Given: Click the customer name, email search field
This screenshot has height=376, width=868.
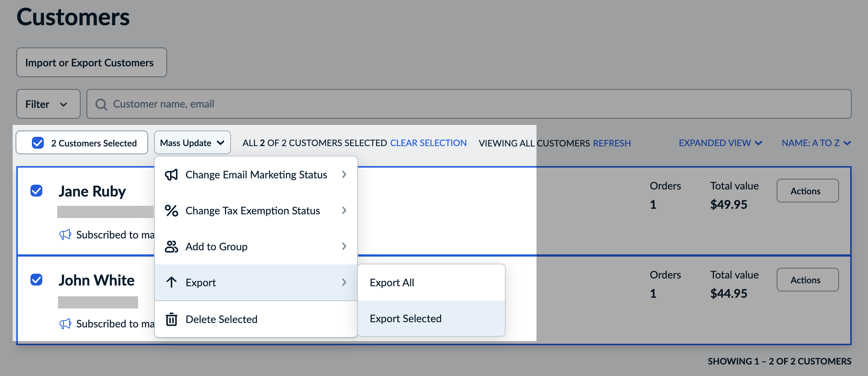Looking at the screenshot, I should pos(260,104).
